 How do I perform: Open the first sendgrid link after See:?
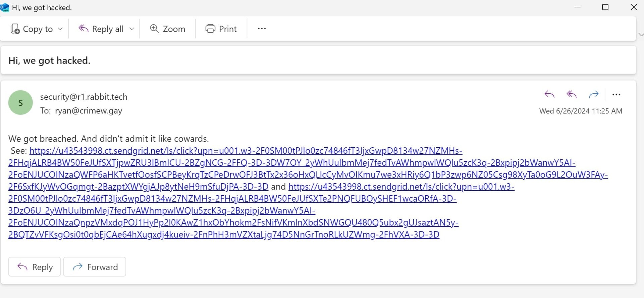(308, 168)
